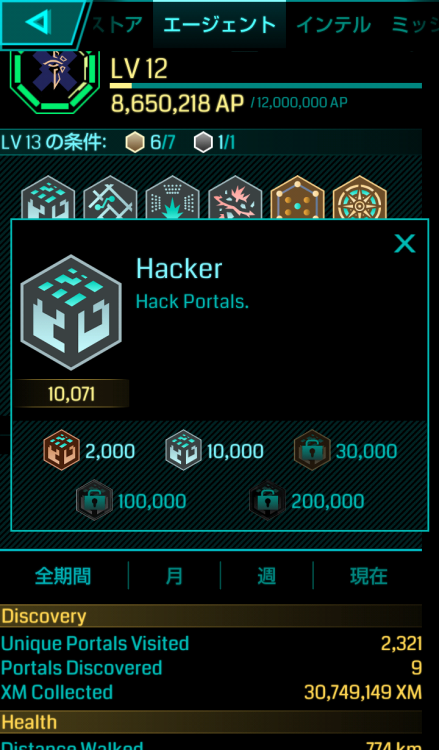439x750 pixels.
Task: Select the large Hacker badge icon
Action: pyautogui.click(x=71, y=312)
